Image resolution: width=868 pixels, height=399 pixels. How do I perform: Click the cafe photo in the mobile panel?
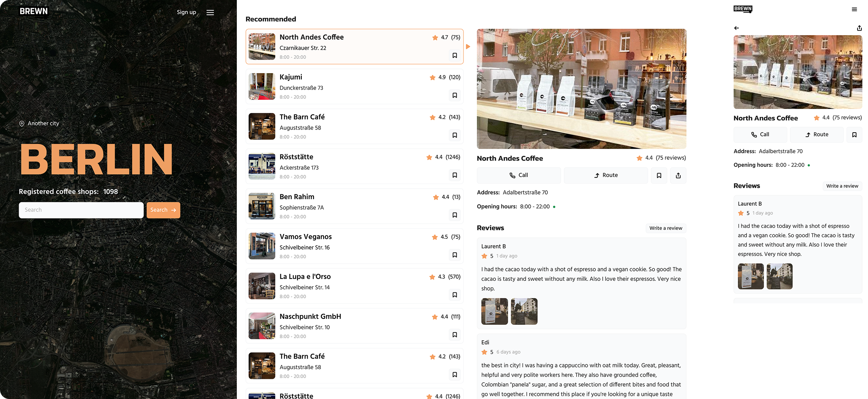tap(798, 72)
